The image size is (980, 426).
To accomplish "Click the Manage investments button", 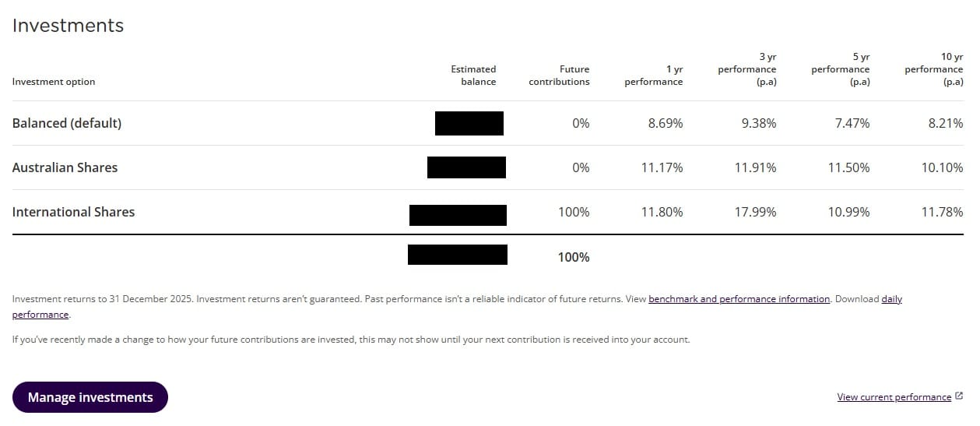I will pos(90,397).
